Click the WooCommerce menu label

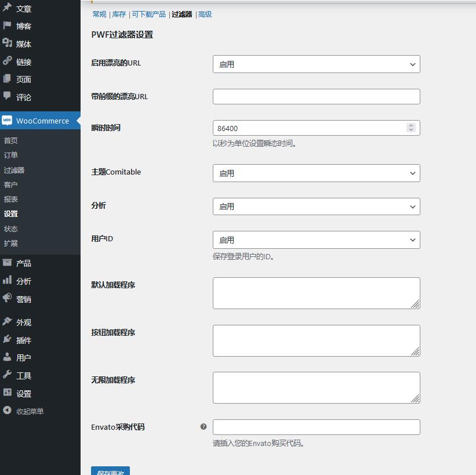[x=42, y=121]
